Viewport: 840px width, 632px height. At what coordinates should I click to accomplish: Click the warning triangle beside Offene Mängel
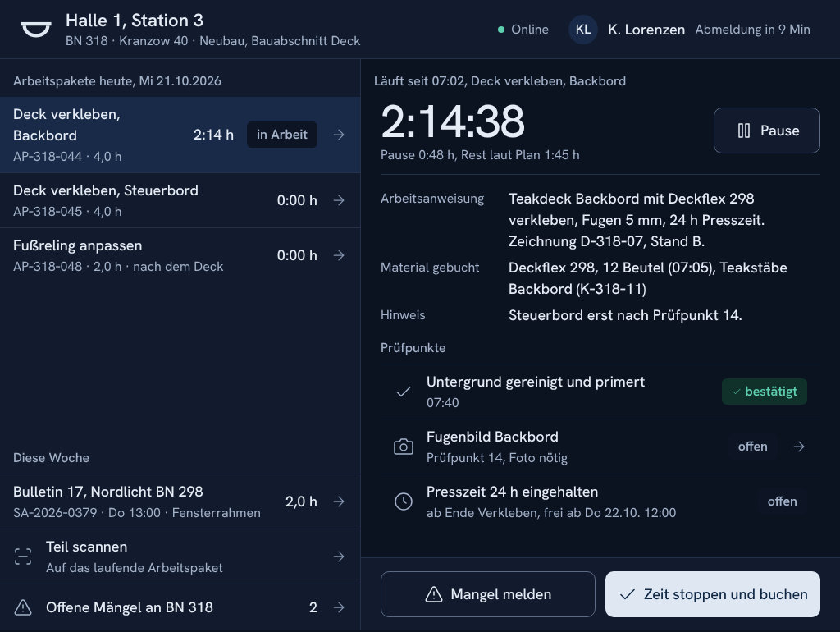22,607
